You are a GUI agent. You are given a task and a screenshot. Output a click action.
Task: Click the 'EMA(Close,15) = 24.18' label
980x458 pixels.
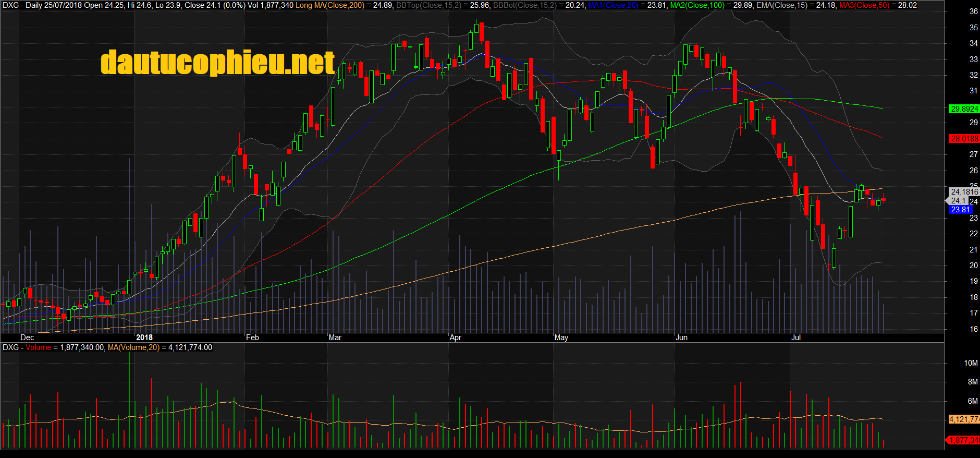797,5
